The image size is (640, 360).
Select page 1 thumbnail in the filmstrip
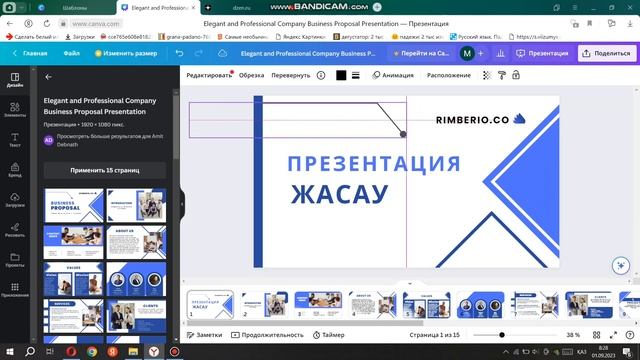[210, 305]
